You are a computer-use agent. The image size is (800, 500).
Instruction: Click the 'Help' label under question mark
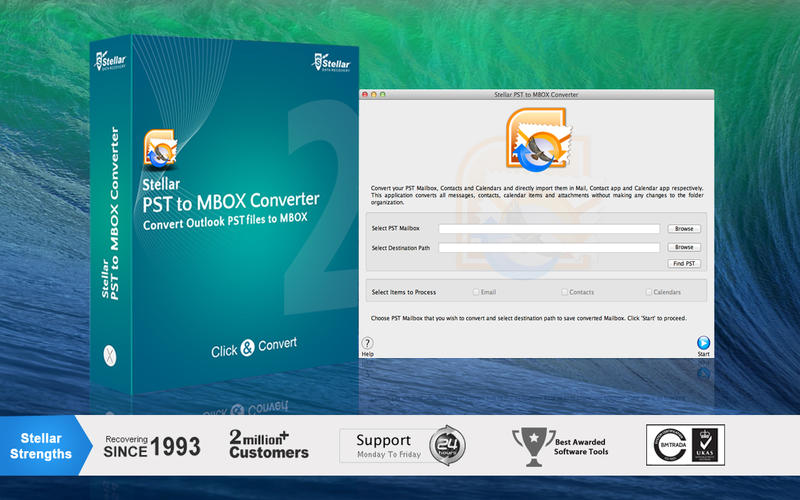coord(367,354)
